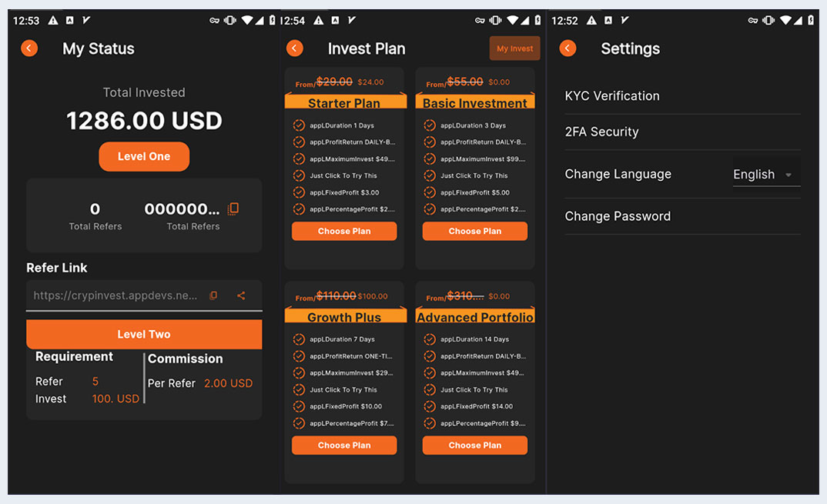Screen dimensions: 827x504
Task: Open Change Password option
Action: click(x=618, y=216)
